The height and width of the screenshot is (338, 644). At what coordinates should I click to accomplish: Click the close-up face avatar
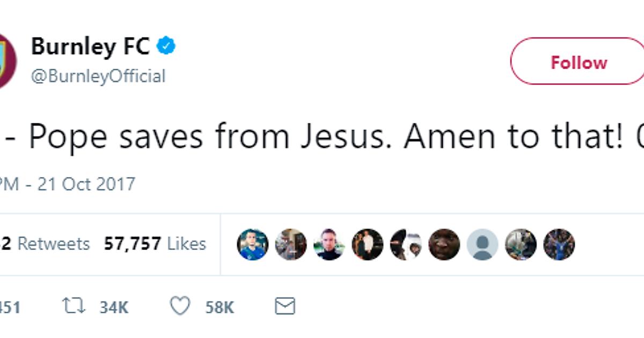[444, 245]
